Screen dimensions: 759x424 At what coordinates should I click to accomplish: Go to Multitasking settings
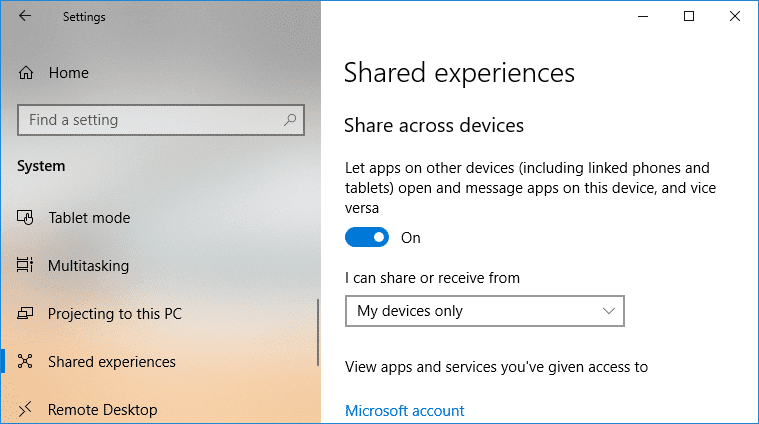click(x=89, y=266)
